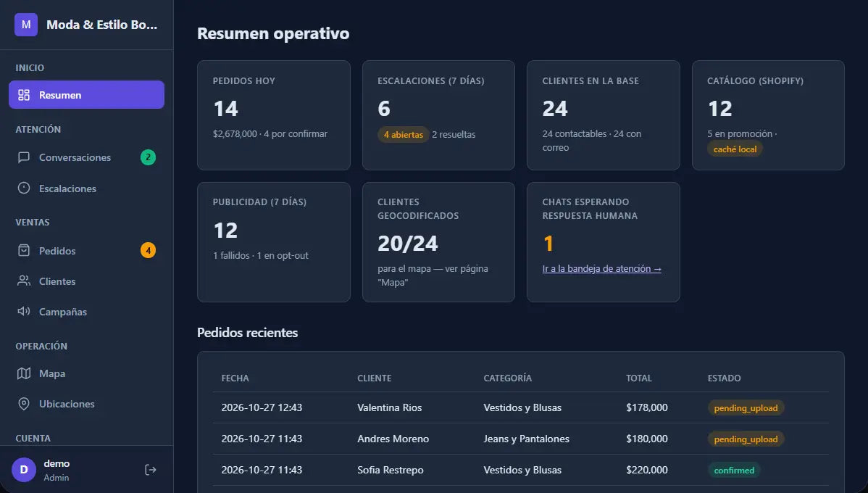
Task: Click the Pedidos Hoy card
Action: [x=273, y=115]
